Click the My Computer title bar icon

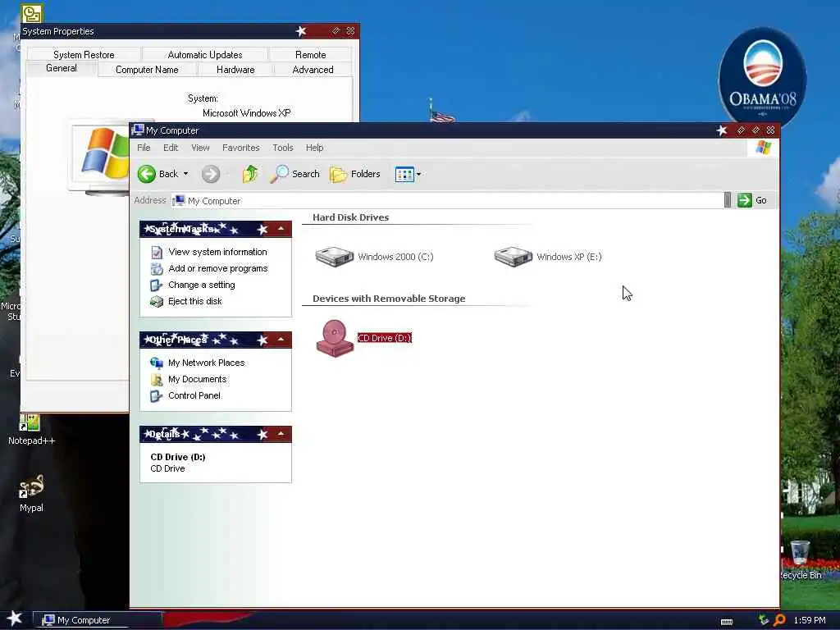coord(138,130)
